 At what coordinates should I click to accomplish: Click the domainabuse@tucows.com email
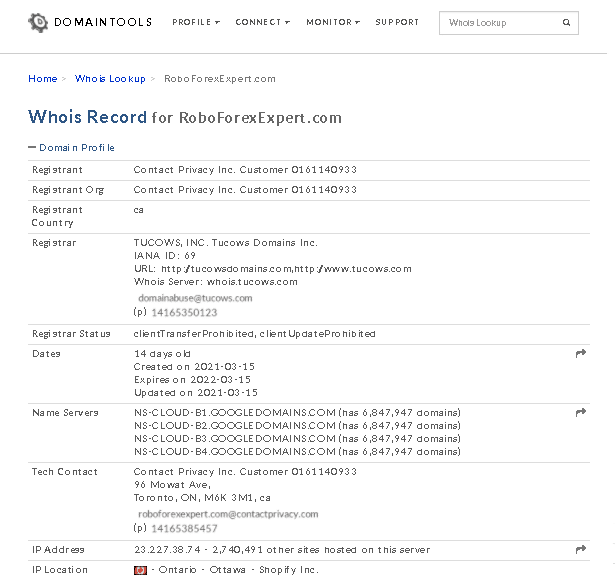(x=195, y=298)
